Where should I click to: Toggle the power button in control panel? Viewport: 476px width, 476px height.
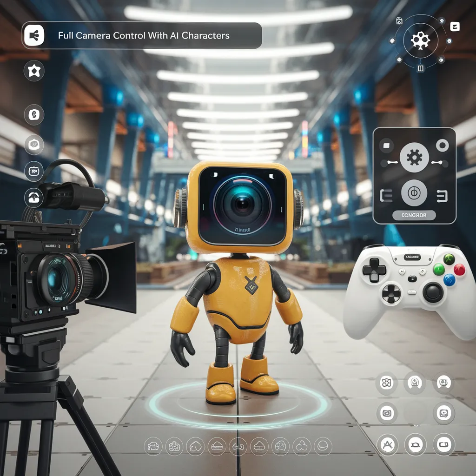[x=414, y=192]
